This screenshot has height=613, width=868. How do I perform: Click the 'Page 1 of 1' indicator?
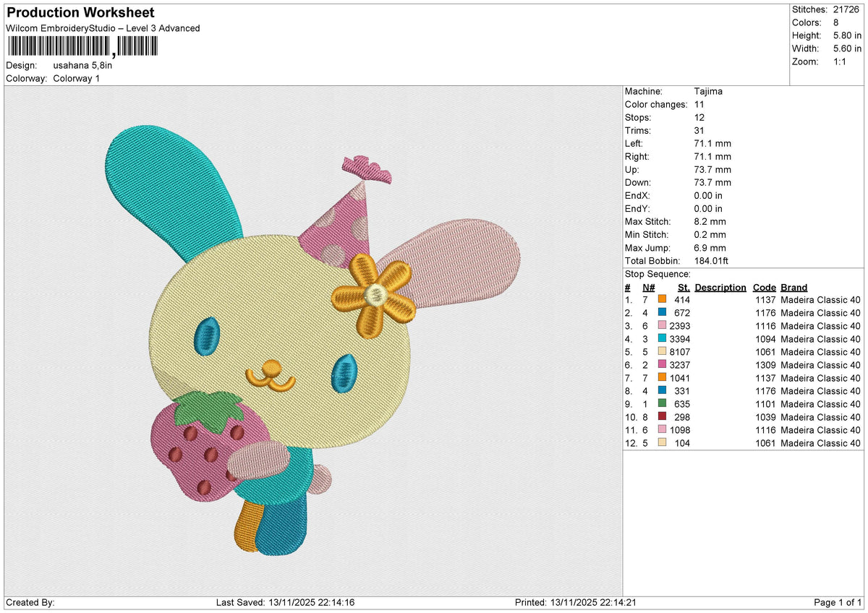tap(838, 603)
